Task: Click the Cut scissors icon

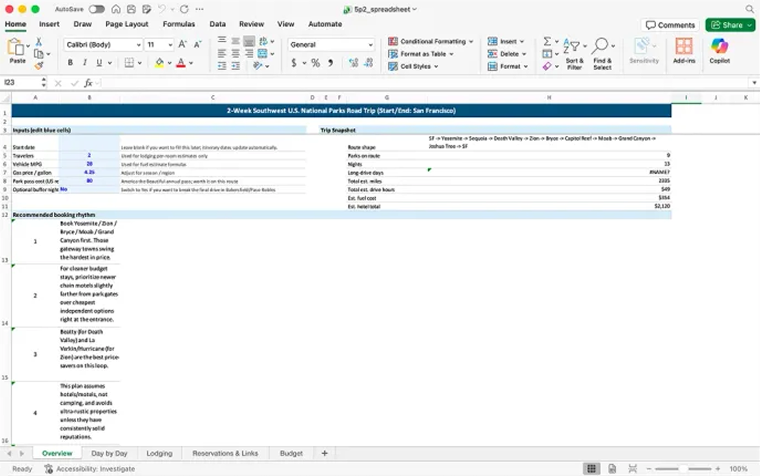Action: click(39, 42)
